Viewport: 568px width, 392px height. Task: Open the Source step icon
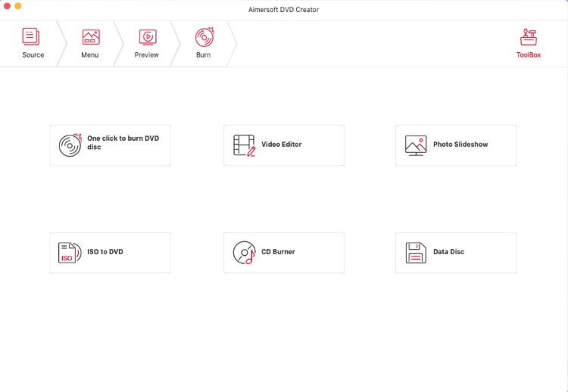[31, 36]
